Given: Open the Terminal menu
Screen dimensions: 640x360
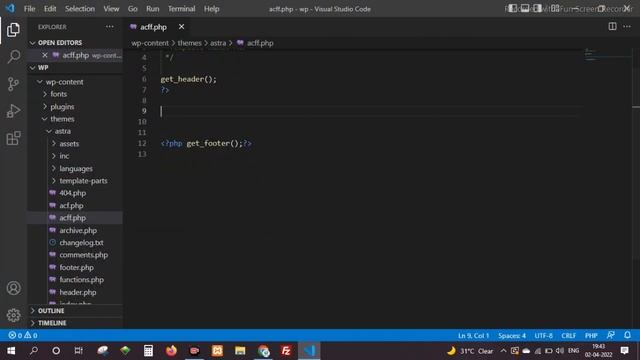Looking at the screenshot, I should pyautogui.click(x=182, y=9).
